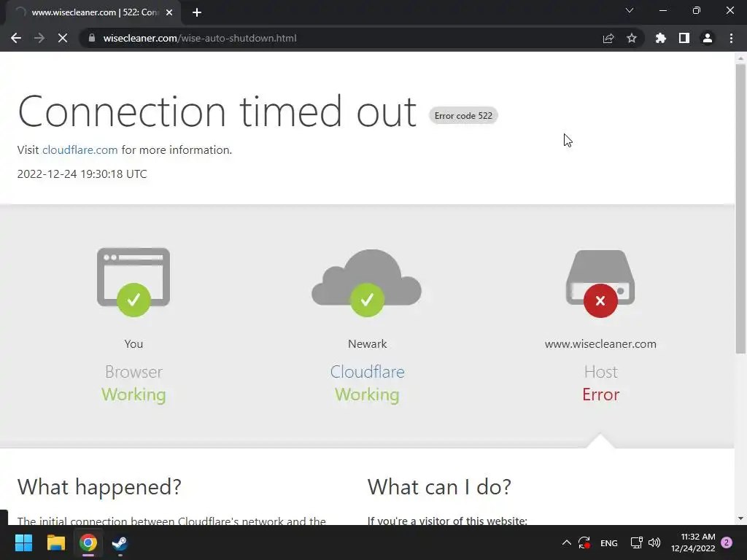
Task: Click the page vertical scrollbar thumb
Action: (740, 208)
